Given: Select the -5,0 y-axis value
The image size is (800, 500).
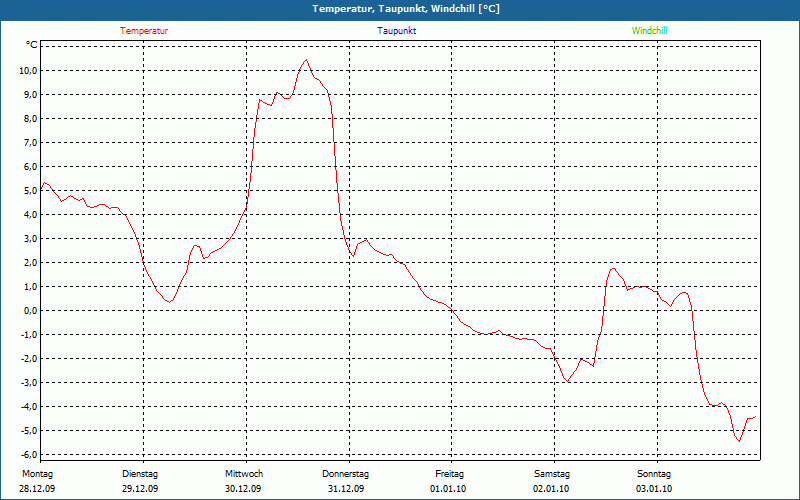Looking at the screenshot, I should pos(29,430).
